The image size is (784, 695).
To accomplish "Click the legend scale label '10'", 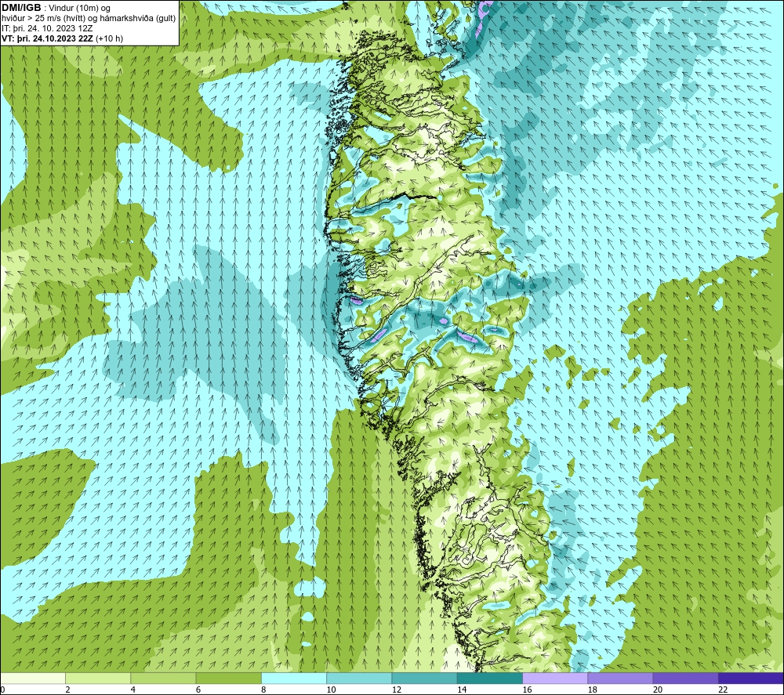I will click(x=331, y=690).
